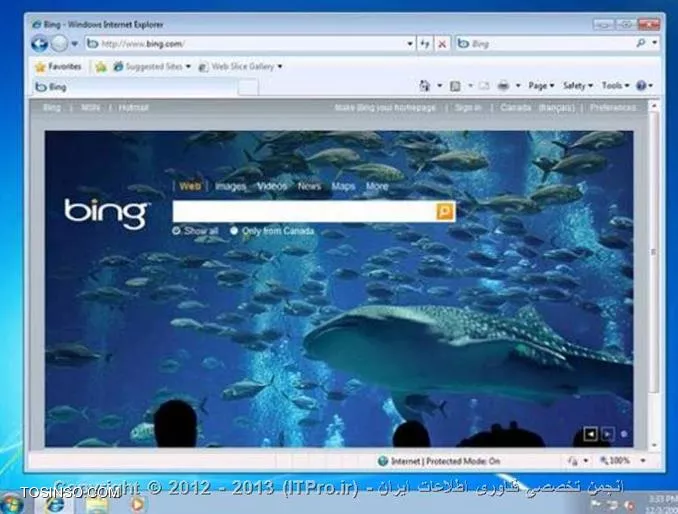
Task: Click Add to Favorites Bar star icon
Action: 101,67
